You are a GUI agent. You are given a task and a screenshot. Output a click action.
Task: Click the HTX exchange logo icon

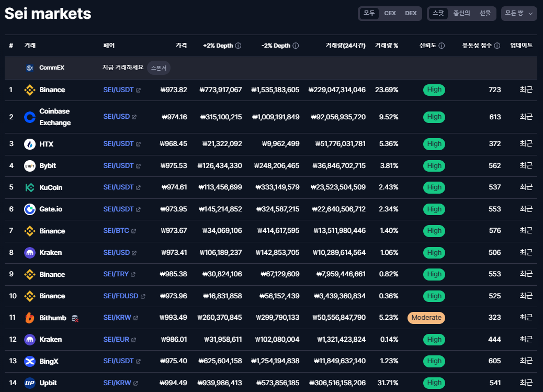(30, 144)
